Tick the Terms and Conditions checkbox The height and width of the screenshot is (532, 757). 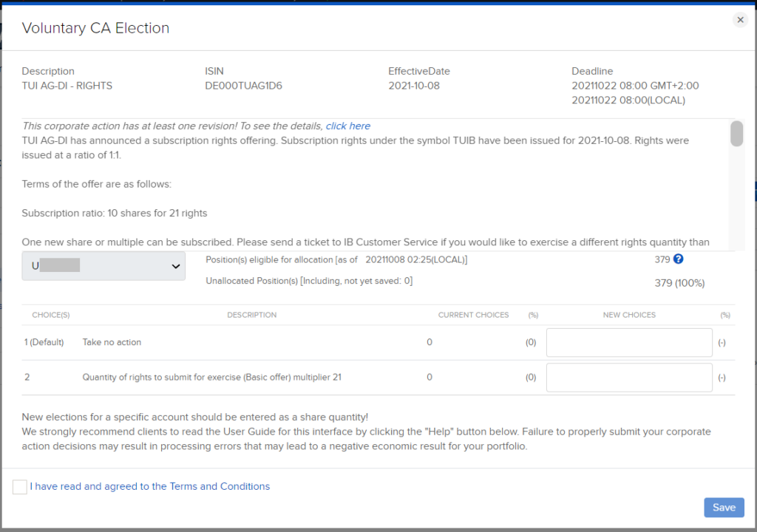click(20, 487)
